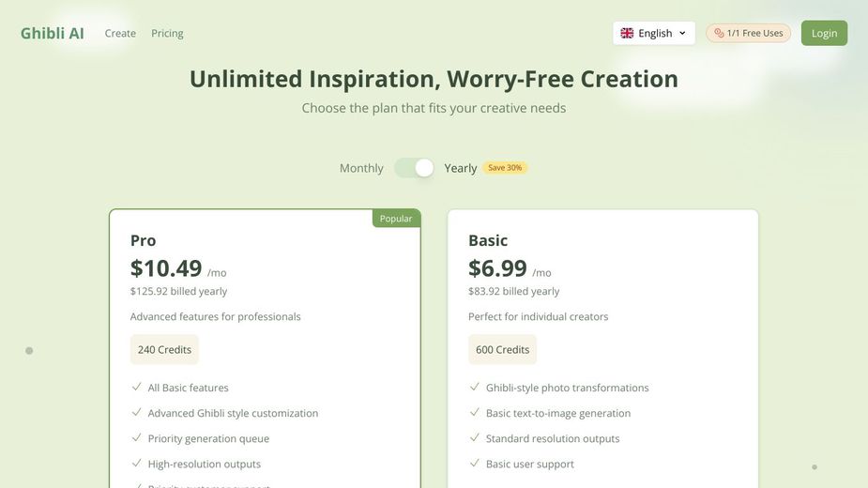Click checkmark icon next to All Basic features
868x488 pixels.
coord(137,387)
